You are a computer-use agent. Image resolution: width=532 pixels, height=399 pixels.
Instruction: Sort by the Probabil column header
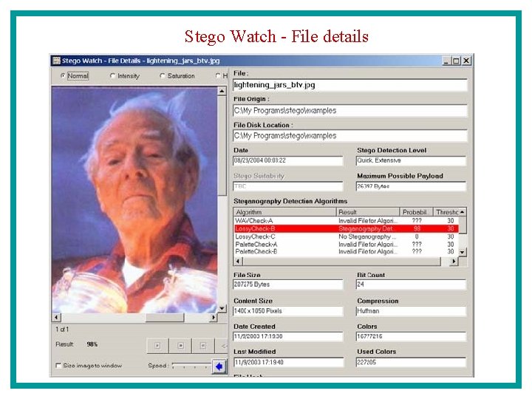tap(416, 212)
